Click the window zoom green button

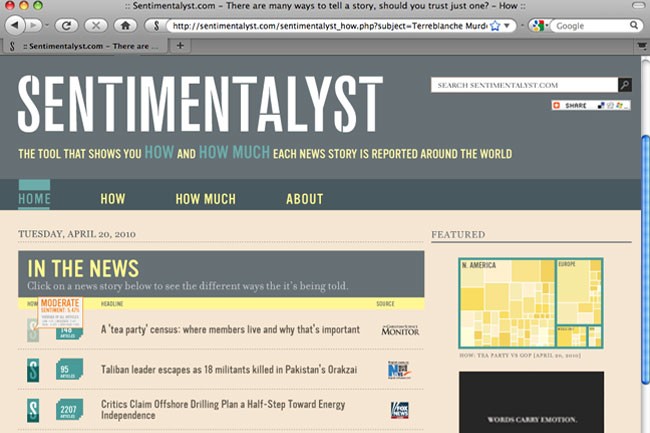point(38,5)
